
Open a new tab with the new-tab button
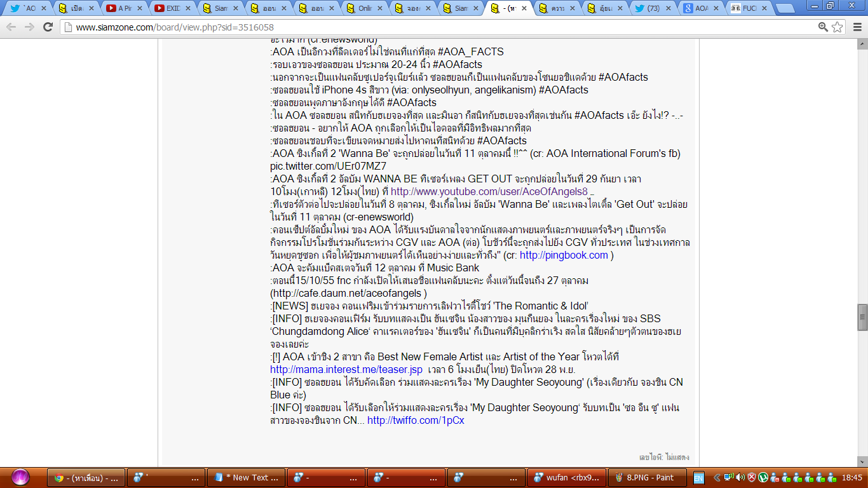click(785, 9)
